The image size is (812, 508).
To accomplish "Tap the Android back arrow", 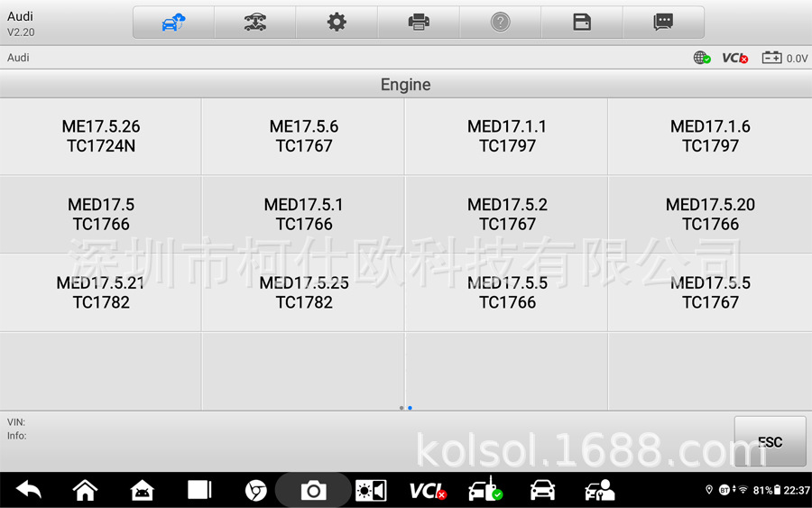I will pos(29,490).
